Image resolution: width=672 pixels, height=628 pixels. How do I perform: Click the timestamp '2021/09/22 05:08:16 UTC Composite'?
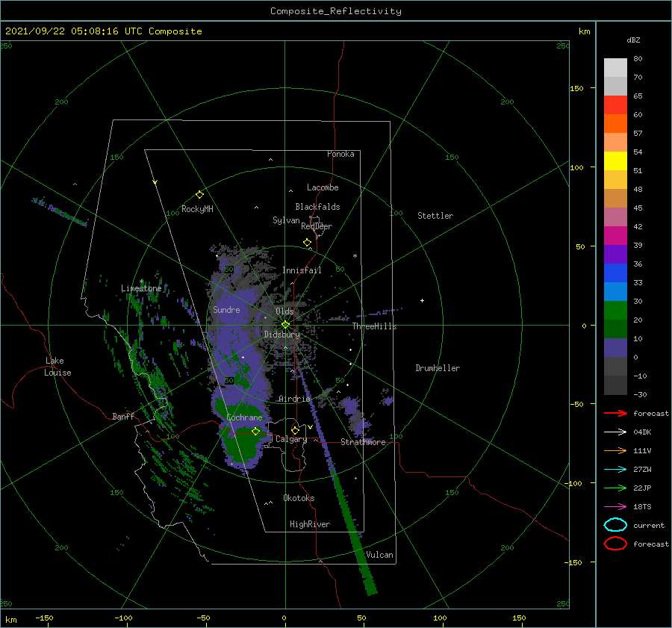tap(103, 31)
